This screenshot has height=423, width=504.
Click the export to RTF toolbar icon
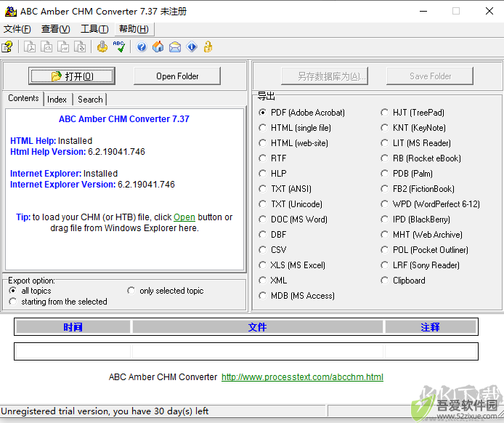(63, 47)
